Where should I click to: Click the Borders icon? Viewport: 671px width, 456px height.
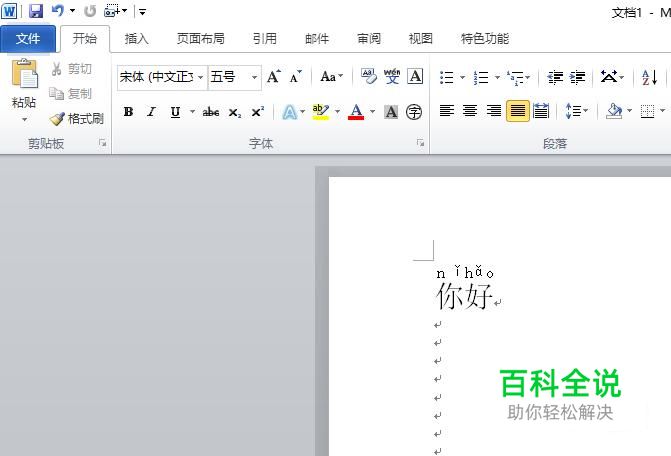coord(647,111)
